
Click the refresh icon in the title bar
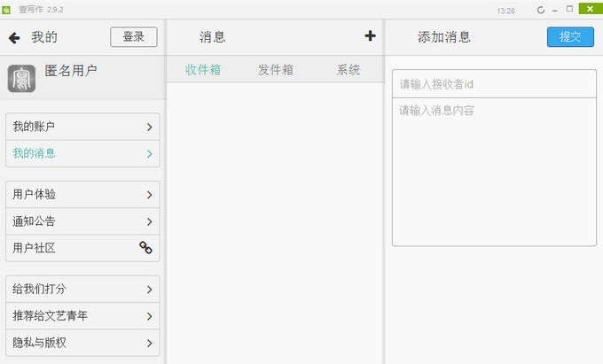point(541,10)
